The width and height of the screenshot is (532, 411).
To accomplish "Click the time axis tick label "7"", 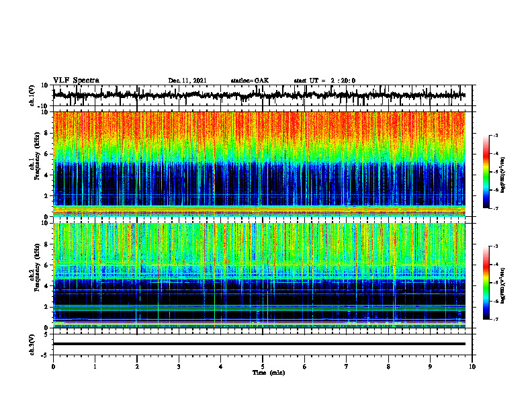I will [347, 367].
